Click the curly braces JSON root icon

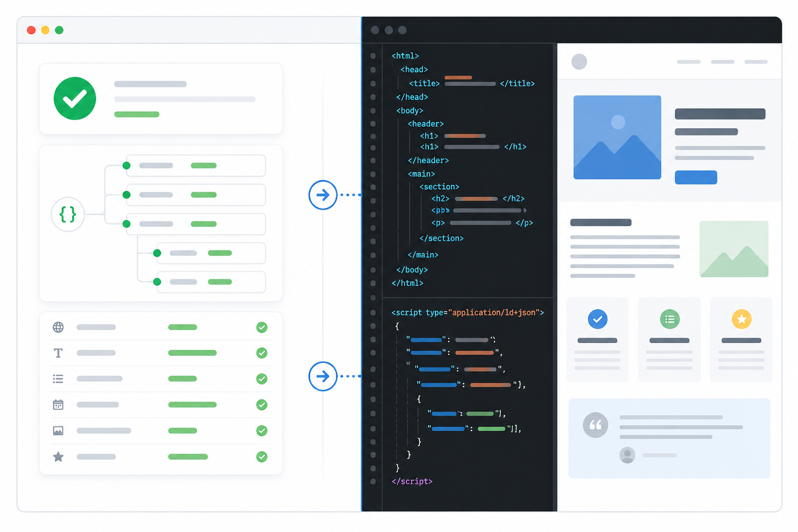[x=68, y=214]
